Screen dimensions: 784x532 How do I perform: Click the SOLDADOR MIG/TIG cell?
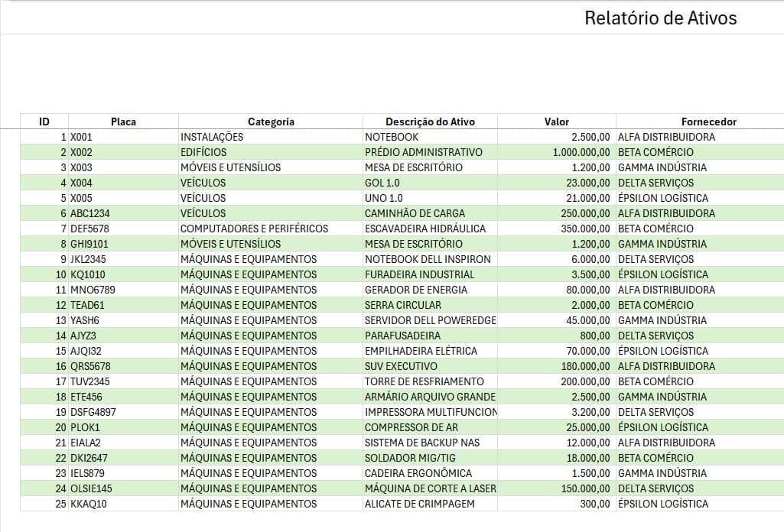click(x=430, y=458)
